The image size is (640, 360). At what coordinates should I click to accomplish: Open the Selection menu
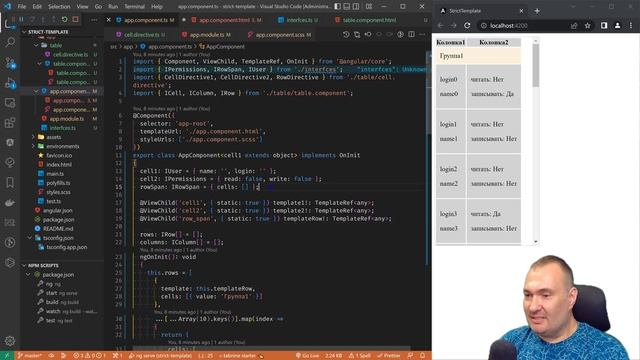(59, 7)
